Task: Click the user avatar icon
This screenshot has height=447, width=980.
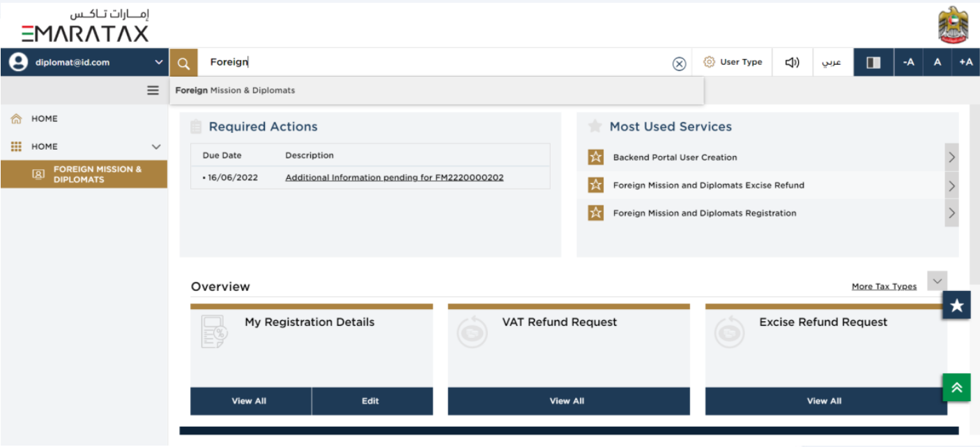Action: pos(18,62)
